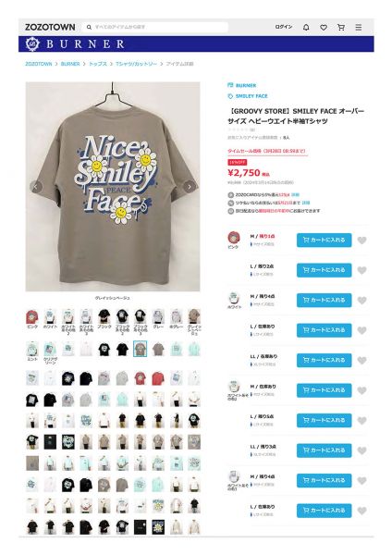Click the search magnifier icon
This screenshot has height=555, width=392.
coord(89,27)
